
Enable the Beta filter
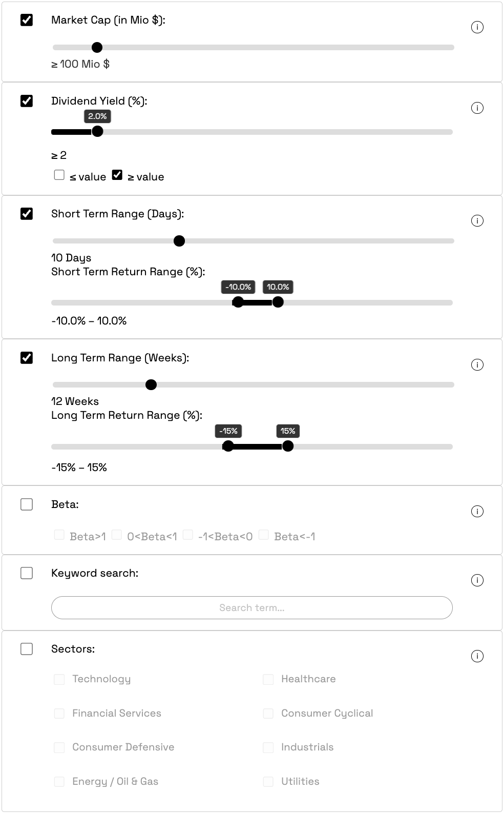(x=27, y=505)
